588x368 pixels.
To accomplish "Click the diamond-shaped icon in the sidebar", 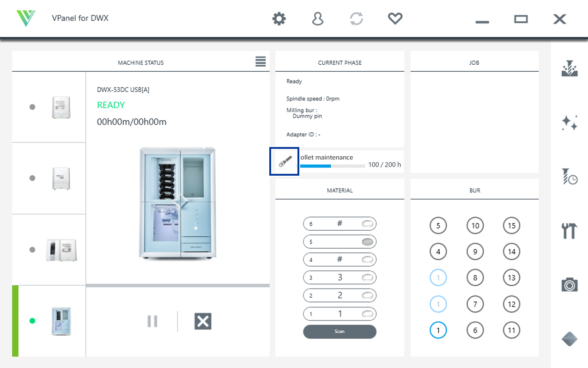I will 570,339.
